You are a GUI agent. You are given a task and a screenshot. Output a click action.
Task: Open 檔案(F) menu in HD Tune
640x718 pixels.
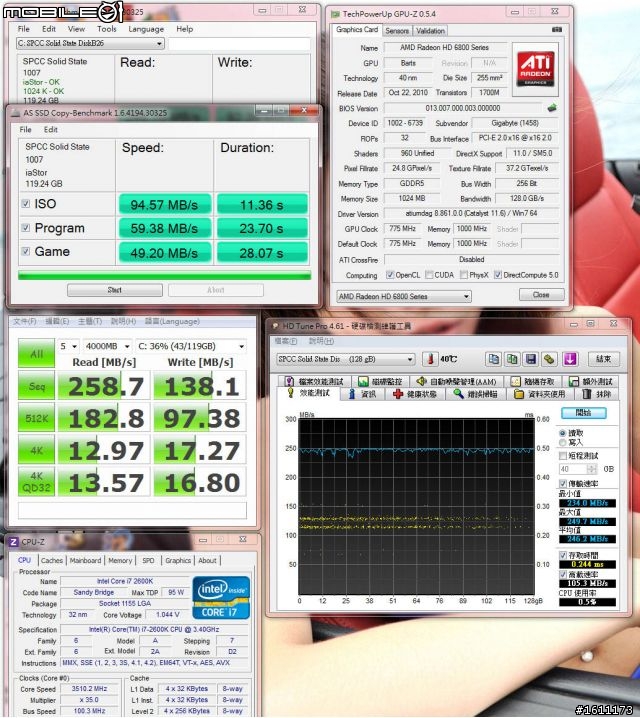[286, 341]
